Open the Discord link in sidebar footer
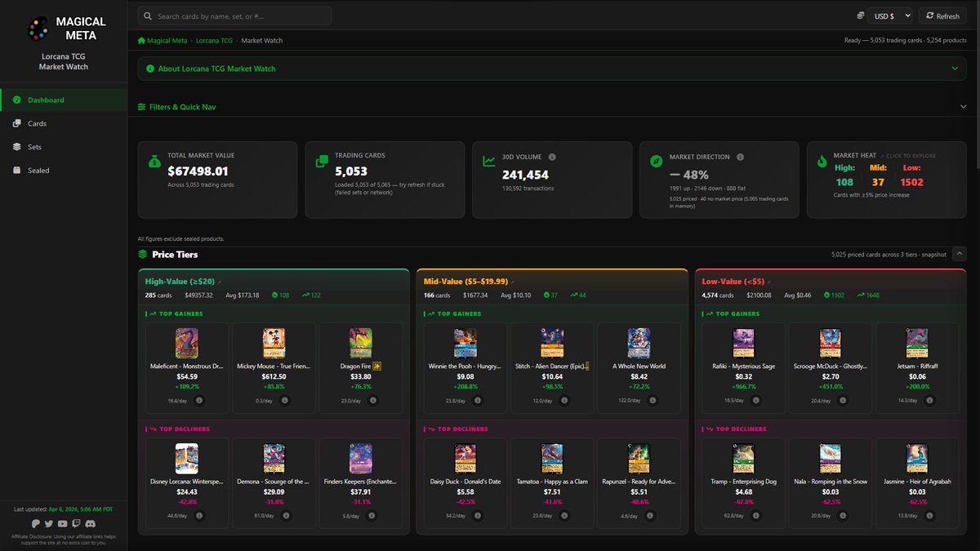 90,523
